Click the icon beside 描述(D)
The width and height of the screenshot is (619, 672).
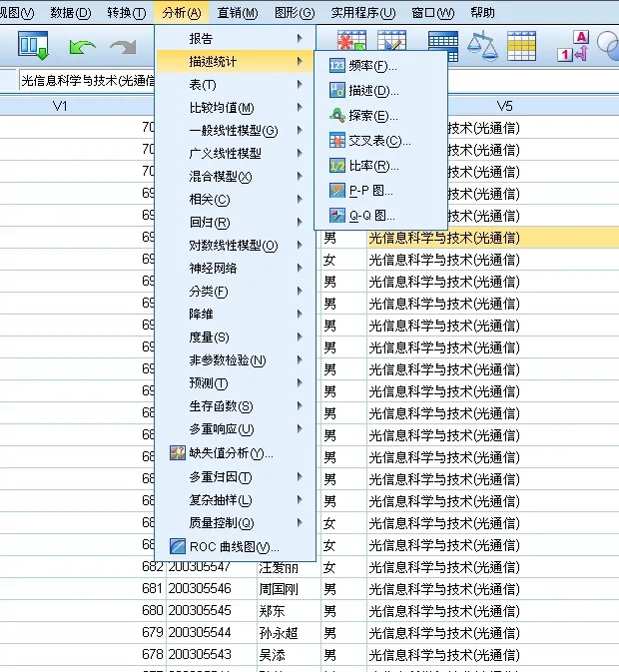pos(337,91)
